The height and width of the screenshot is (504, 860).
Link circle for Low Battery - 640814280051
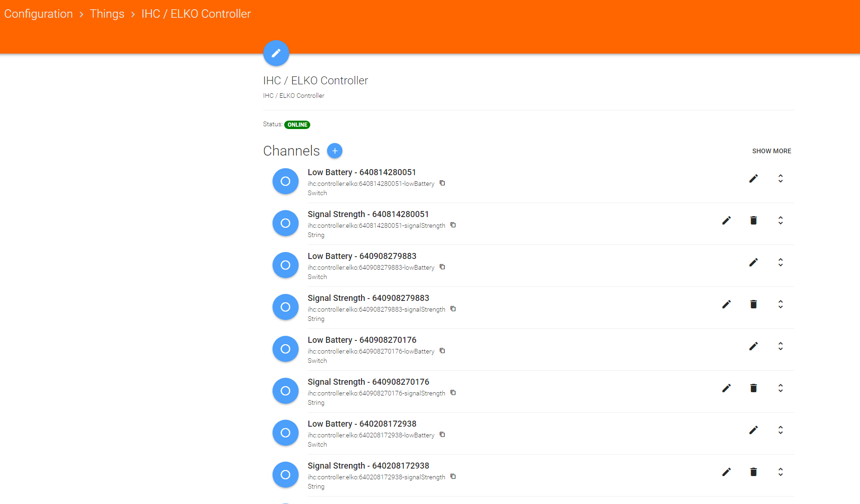(x=286, y=181)
